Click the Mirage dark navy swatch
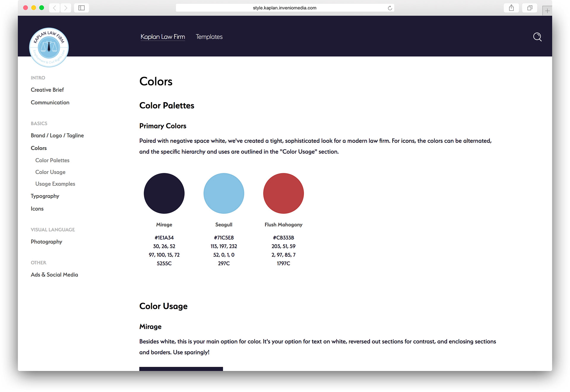Screen dimensions: 570x392 (164, 193)
